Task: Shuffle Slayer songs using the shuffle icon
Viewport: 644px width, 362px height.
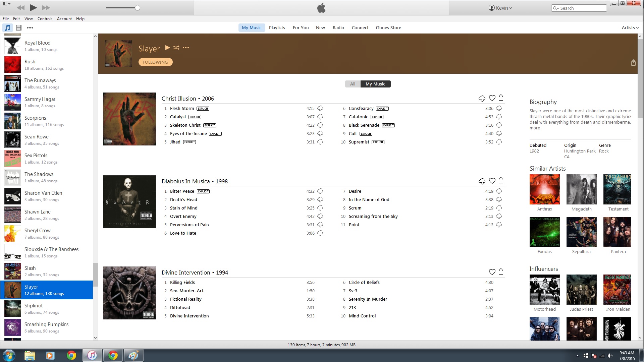Action: (176, 48)
